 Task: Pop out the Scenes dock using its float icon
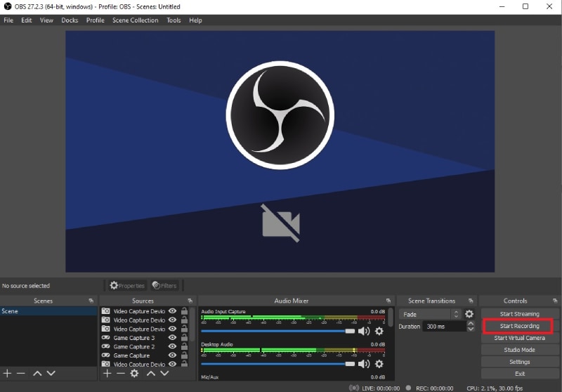click(x=91, y=301)
